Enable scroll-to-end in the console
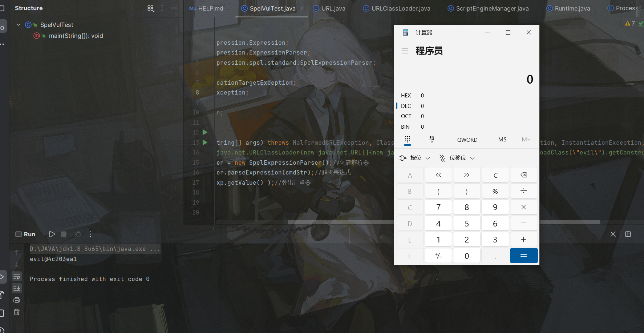644x333 pixels. pyautogui.click(x=17, y=288)
